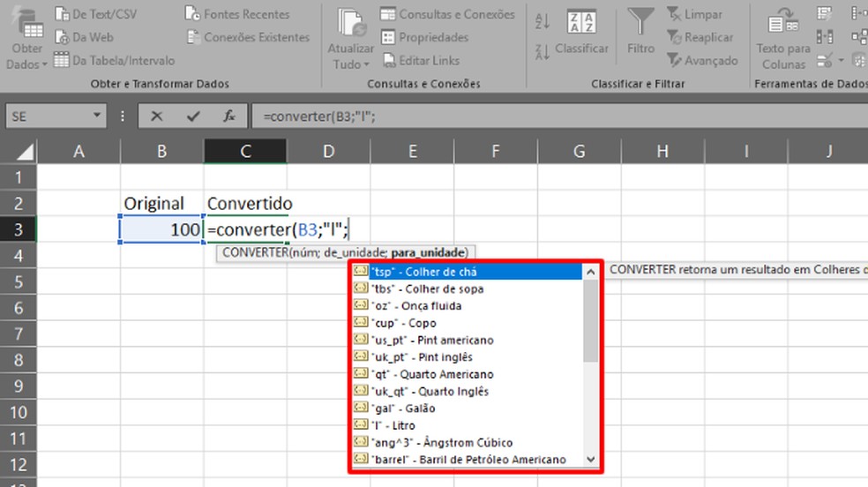Viewport: 868px width, 487px height.
Task: Open Consultas e Conexões pane
Action: [447, 14]
